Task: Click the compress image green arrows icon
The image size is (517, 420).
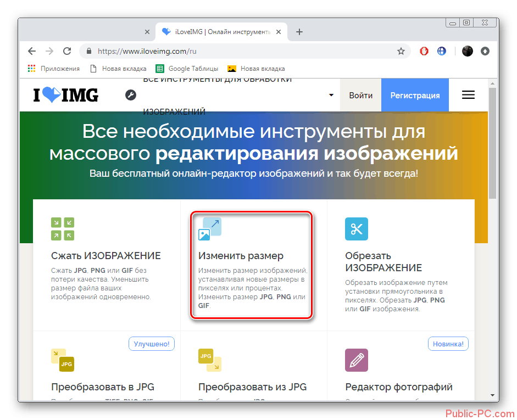Action: pos(63,229)
